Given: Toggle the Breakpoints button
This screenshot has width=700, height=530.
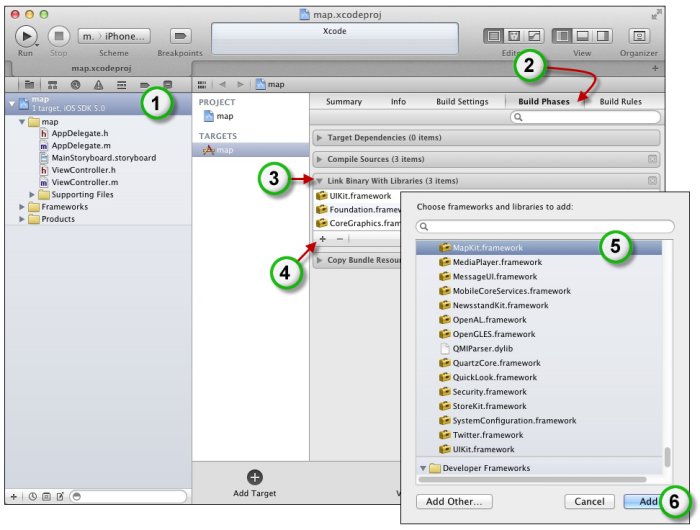Looking at the screenshot, I should pos(180,36).
